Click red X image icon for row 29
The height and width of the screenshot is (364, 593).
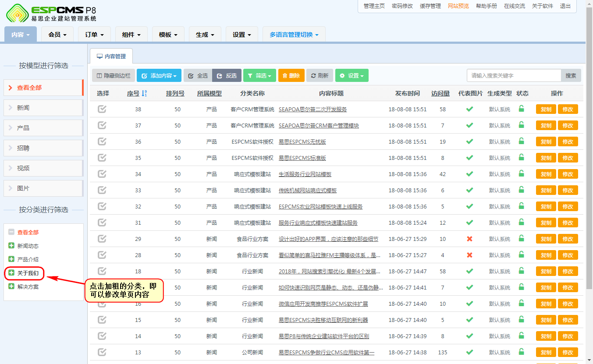tap(469, 239)
